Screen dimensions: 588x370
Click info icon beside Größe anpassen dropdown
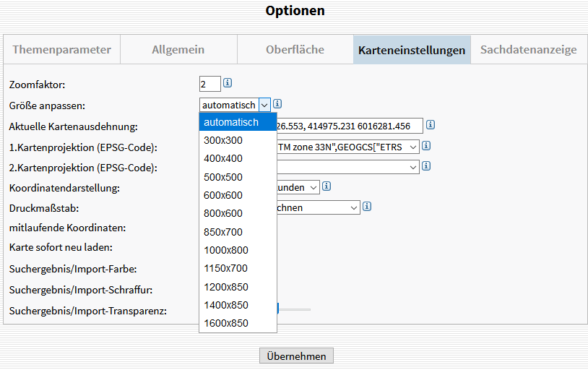(277, 104)
